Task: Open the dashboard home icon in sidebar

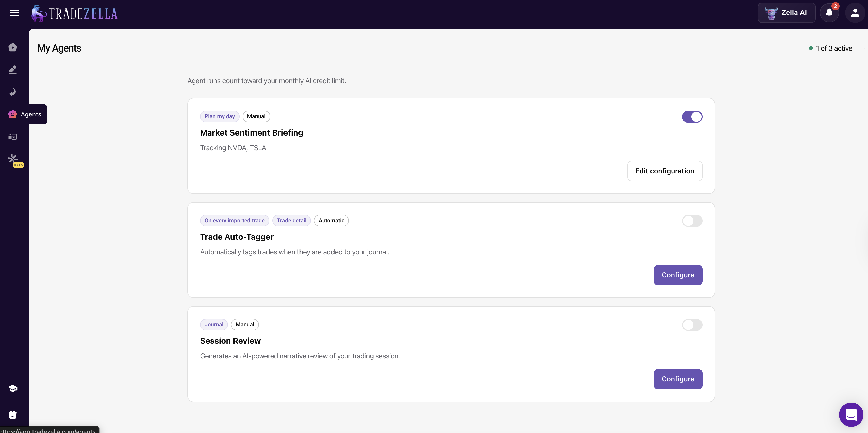Action: (13, 47)
